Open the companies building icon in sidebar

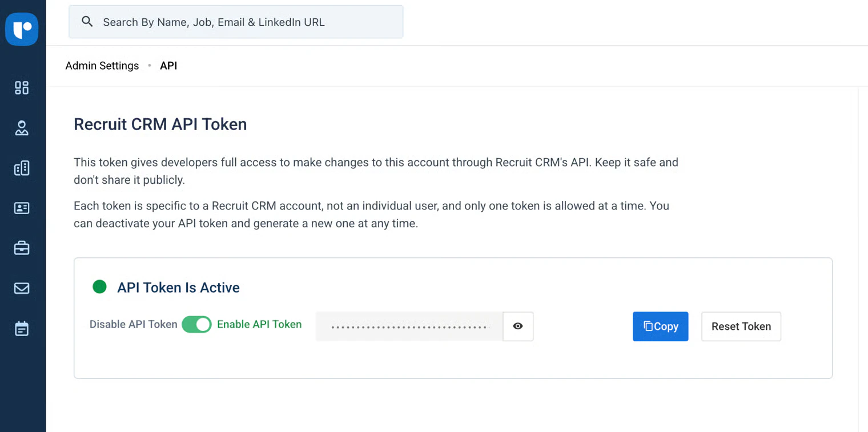[x=22, y=168]
